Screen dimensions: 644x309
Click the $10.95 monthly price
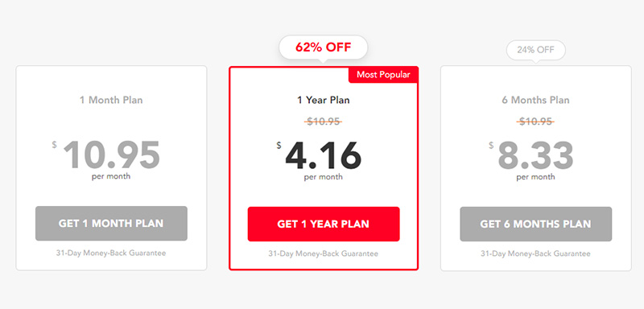coord(106,155)
